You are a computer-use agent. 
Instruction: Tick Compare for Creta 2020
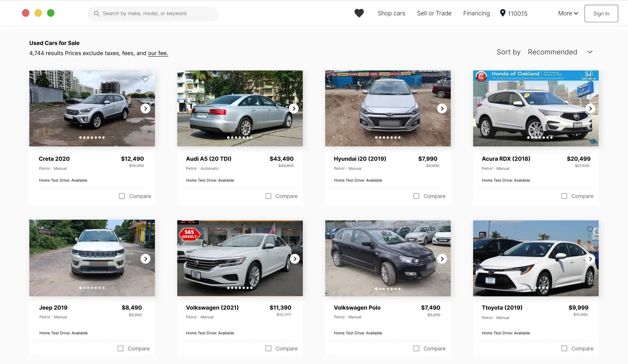[x=122, y=196]
